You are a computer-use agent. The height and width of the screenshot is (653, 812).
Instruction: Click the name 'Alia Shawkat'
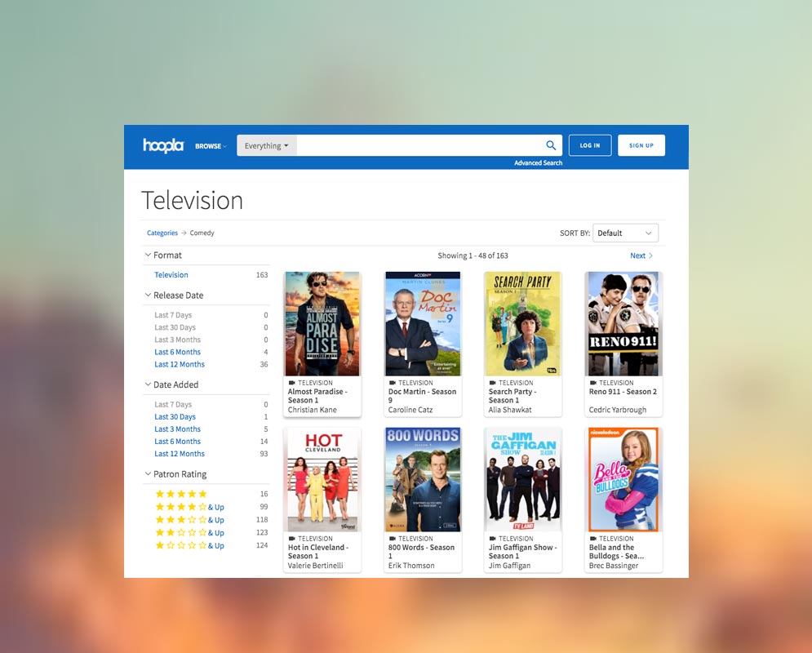(x=510, y=410)
